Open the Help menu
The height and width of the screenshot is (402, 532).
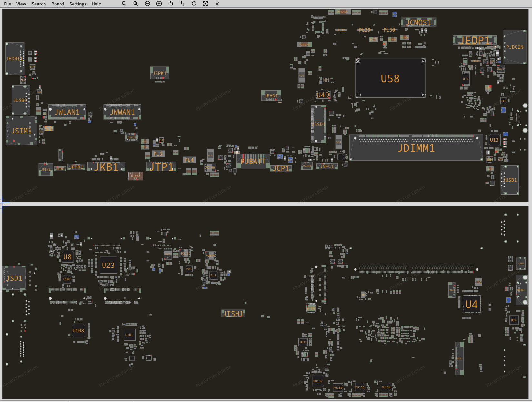pos(96,4)
